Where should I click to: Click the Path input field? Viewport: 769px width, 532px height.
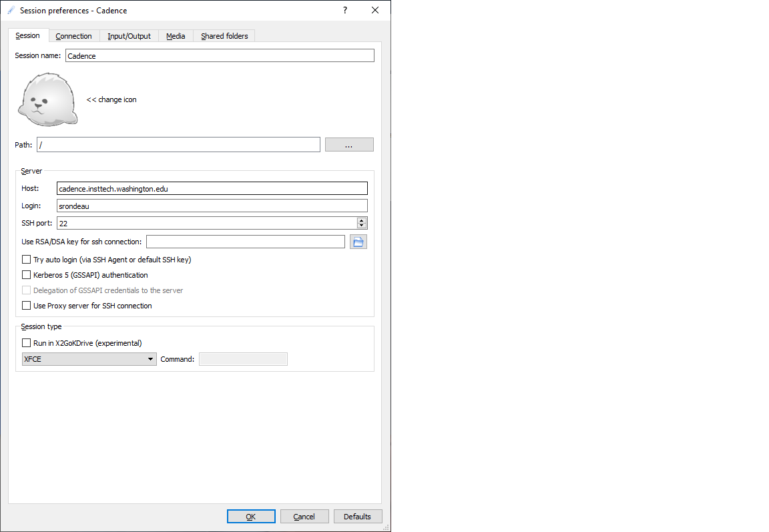click(x=178, y=145)
